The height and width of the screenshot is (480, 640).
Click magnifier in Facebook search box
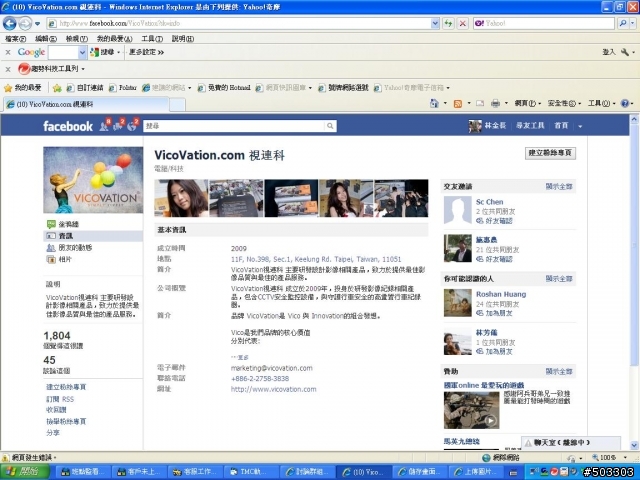[330, 126]
